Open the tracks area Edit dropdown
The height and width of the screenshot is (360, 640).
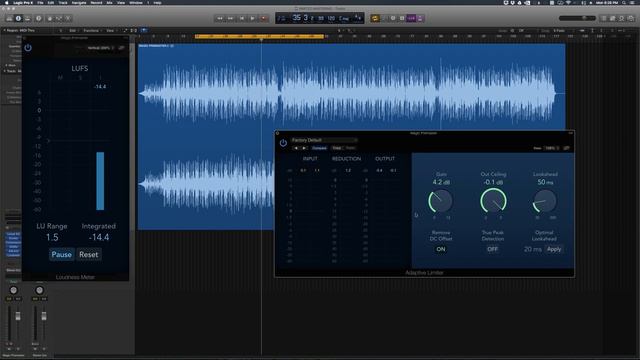click(x=73, y=30)
